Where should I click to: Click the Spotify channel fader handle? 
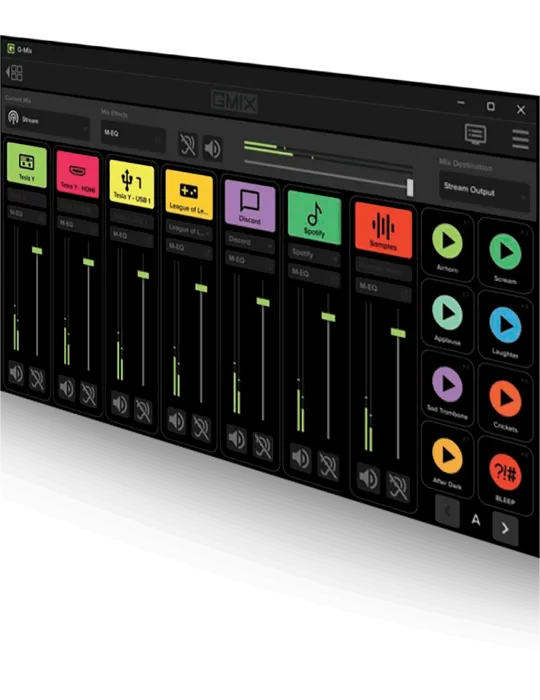[328, 317]
